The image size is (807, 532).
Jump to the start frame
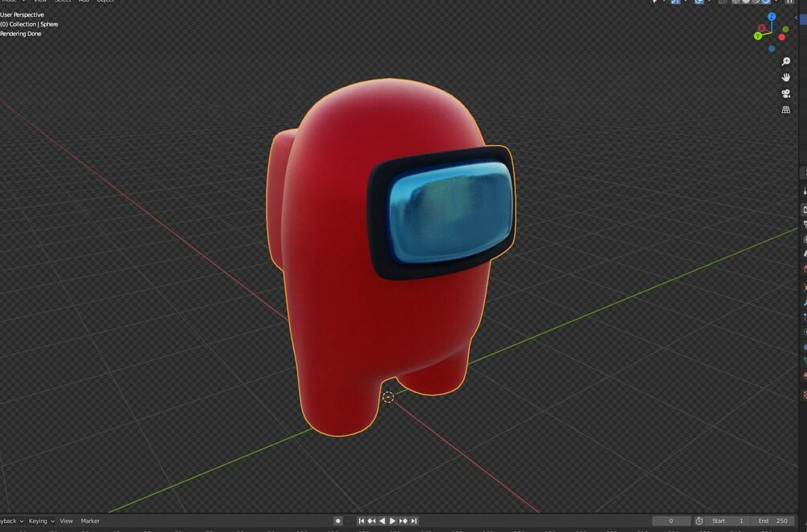coord(361,522)
